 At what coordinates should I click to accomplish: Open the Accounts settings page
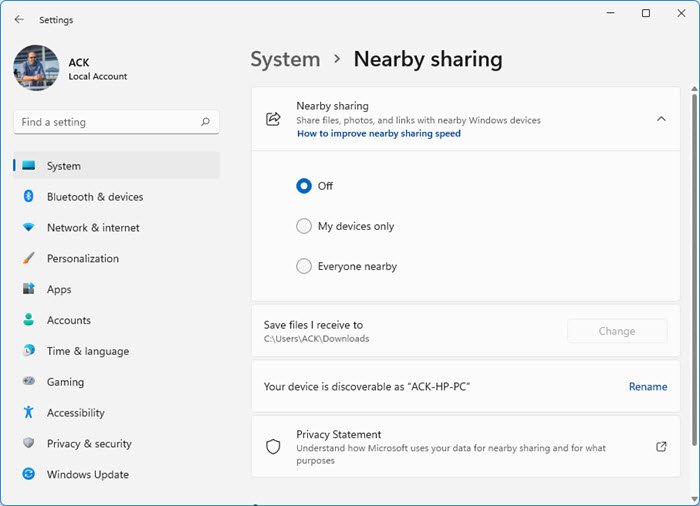pyautogui.click(x=68, y=321)
